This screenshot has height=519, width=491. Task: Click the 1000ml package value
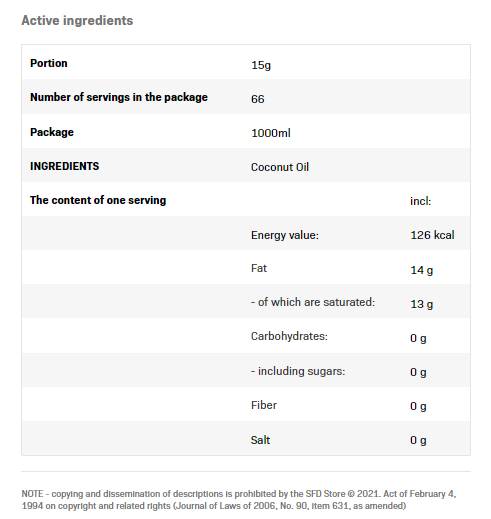(271, 133)
